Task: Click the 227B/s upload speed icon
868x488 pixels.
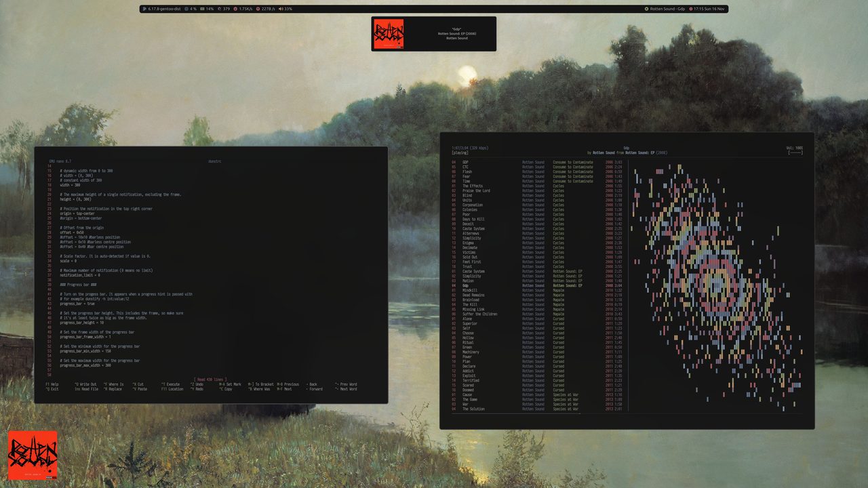Action: tap(258, 9)
